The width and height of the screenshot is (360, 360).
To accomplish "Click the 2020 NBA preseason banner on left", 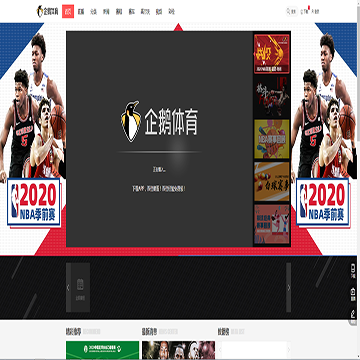I will tap(33, 202).
